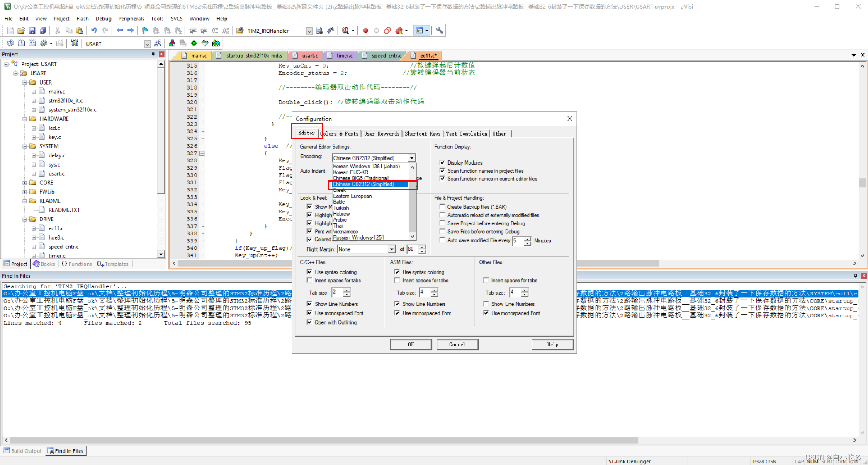Image resolution: width=868 pixels, height=465 pixels.
Task: Click the Download LOAD icon
Action: point(75,44)
